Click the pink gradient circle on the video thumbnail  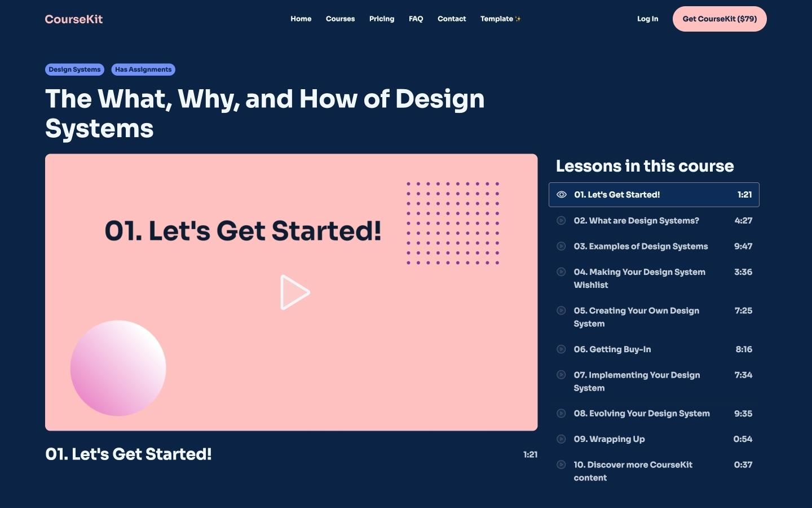point(118,368)
